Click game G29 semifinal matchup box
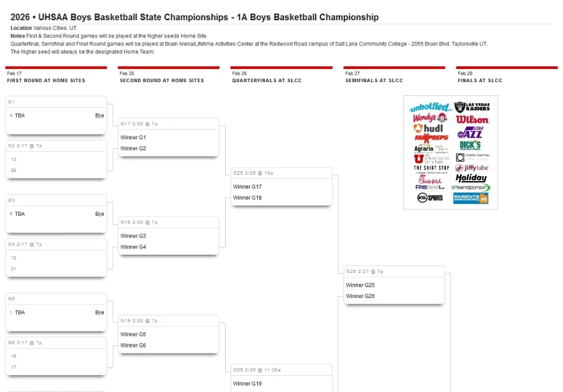 click(x=394, y=285)
